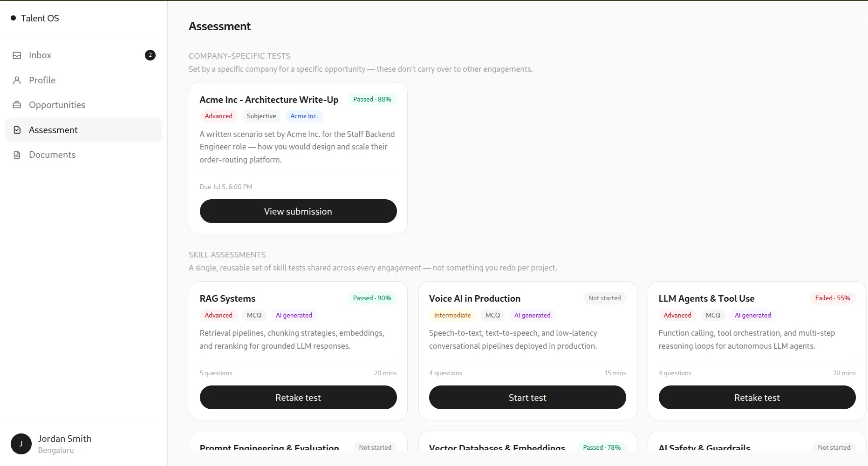Click the Passed 88% status badge
The height and width of the screenshot is (466, 868).
372,99
